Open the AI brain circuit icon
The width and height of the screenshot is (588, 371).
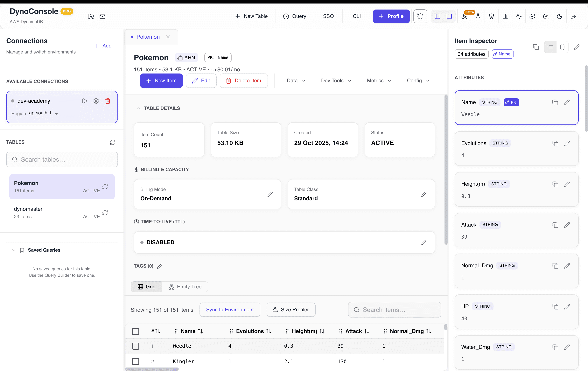546,16
